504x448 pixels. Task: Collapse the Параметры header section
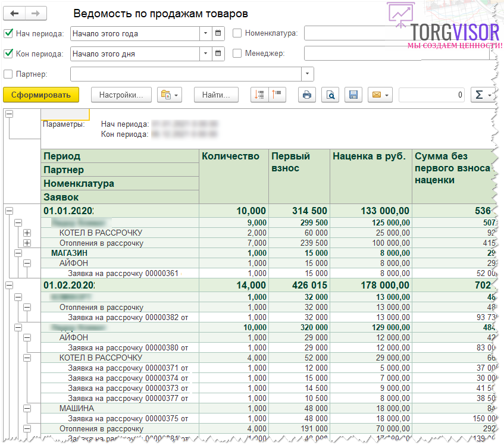click(x=10, y=114)
